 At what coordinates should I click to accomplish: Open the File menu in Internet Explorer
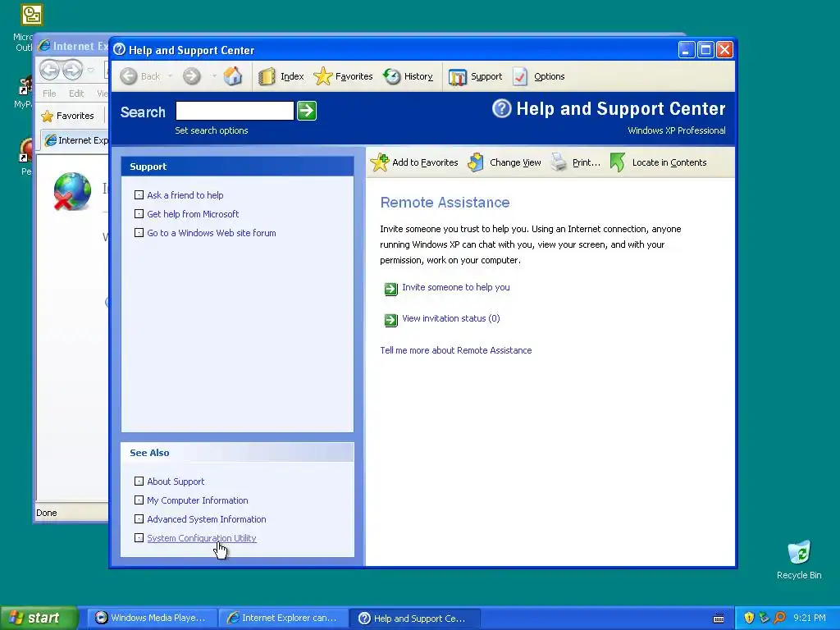(x=49, y=94)
